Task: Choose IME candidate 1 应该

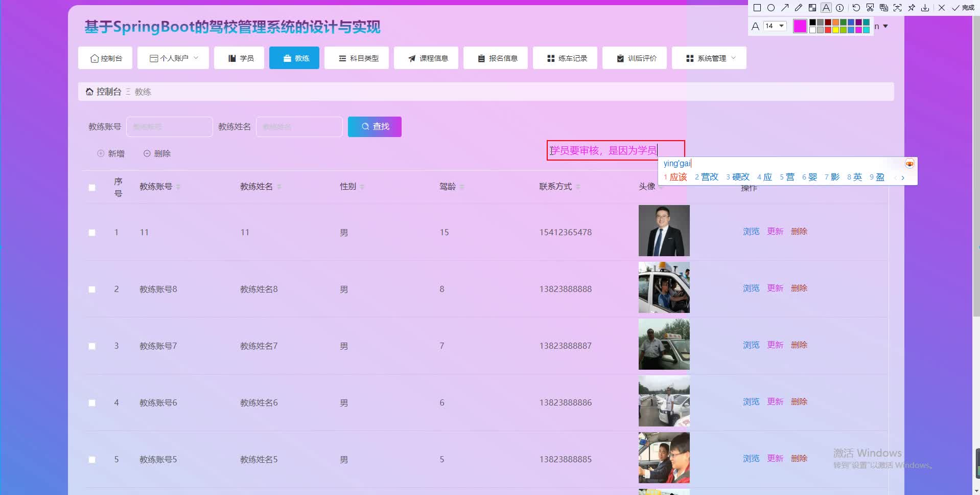Action: click(675, 177)
